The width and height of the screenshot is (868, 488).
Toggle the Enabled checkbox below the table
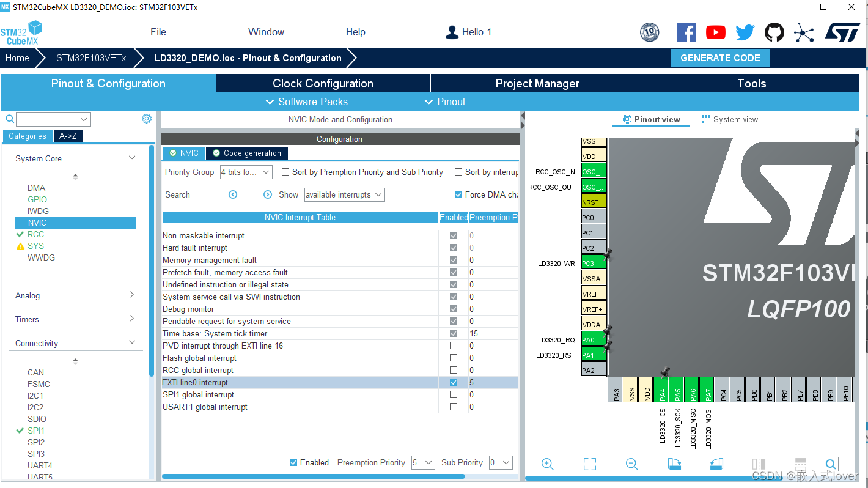click(293, 462)
